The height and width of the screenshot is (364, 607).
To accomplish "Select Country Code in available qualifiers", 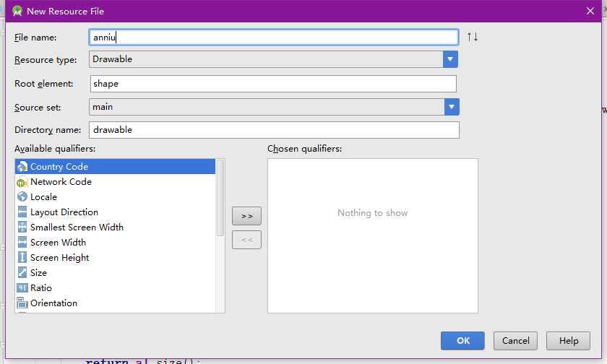I will coord(115,166).
